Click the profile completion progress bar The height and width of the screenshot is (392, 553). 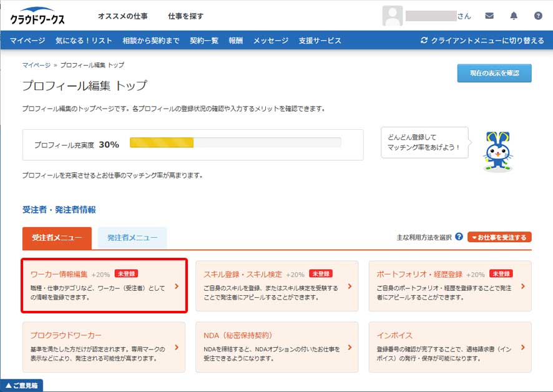(x=235, y=143)
